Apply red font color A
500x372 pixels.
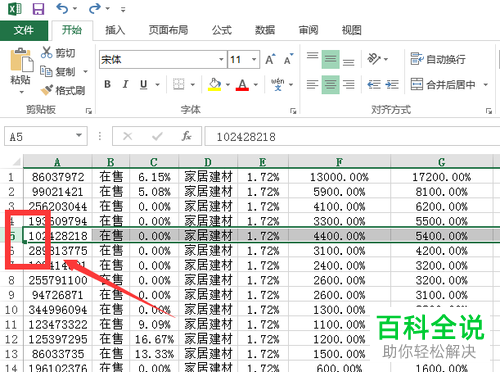pyautogui.click(x=242, y=84)
